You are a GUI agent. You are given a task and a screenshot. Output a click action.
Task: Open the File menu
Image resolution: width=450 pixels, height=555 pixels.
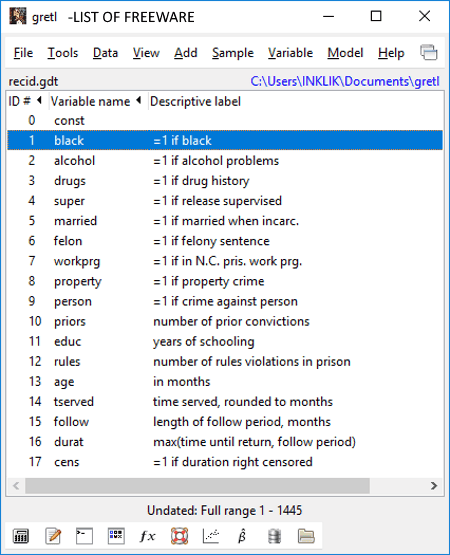coord(23,53)
